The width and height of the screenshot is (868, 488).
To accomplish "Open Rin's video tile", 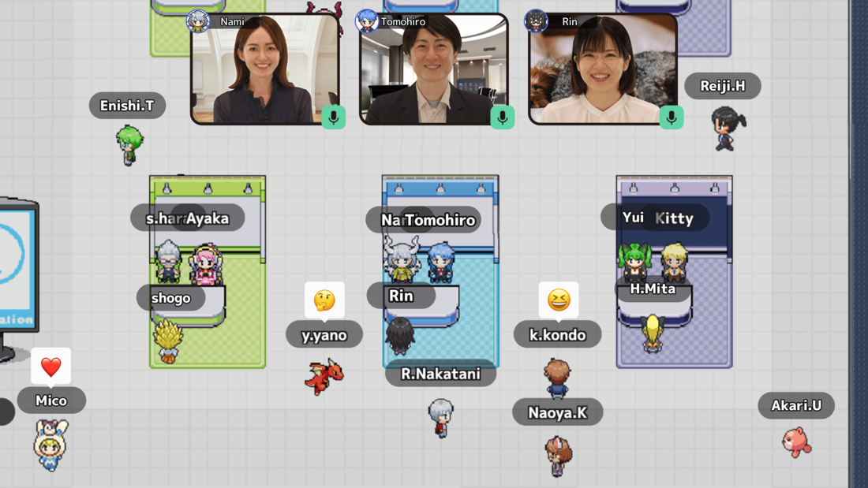I will point(603,69).
